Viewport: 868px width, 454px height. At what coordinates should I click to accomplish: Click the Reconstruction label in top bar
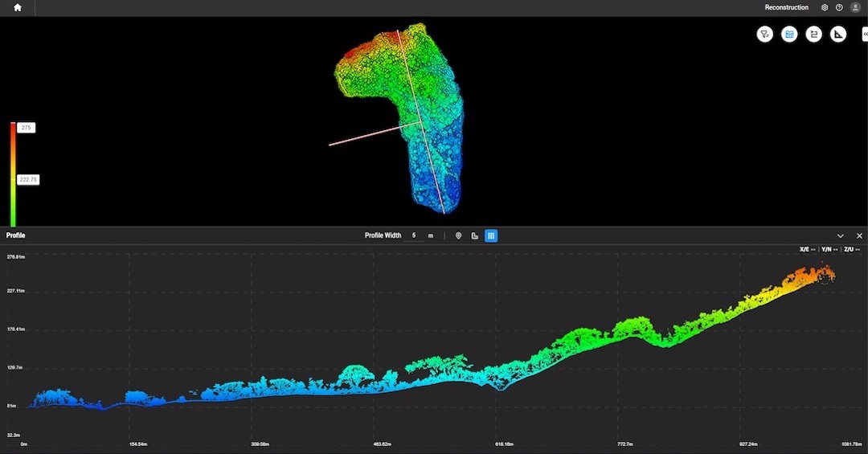pyautogui.click(x=786, y=7)
